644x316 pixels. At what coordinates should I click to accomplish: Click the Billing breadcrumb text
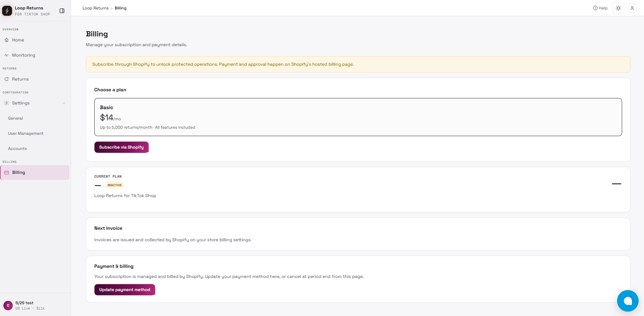click(x=121, y=8)
